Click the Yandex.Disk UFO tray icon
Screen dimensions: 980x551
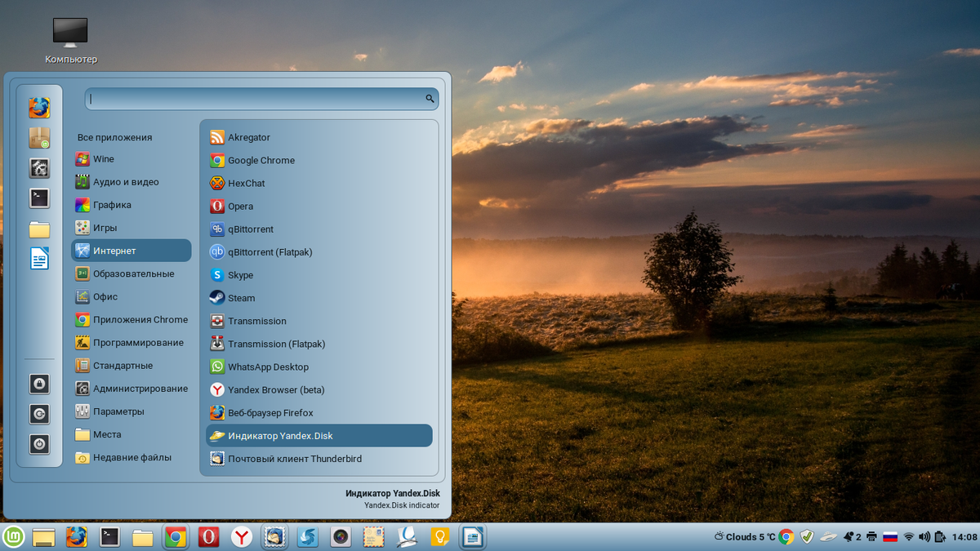coord(829,536)
